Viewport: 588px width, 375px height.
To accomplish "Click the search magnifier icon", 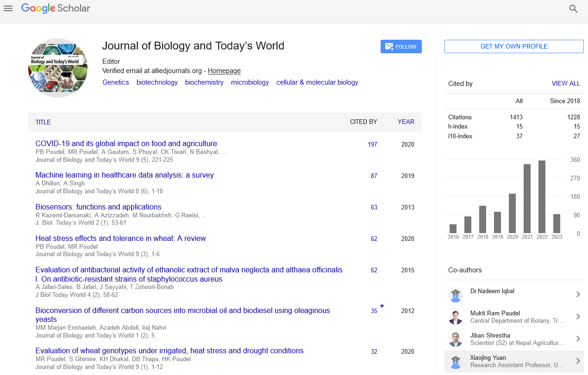I will coord(573,8).
